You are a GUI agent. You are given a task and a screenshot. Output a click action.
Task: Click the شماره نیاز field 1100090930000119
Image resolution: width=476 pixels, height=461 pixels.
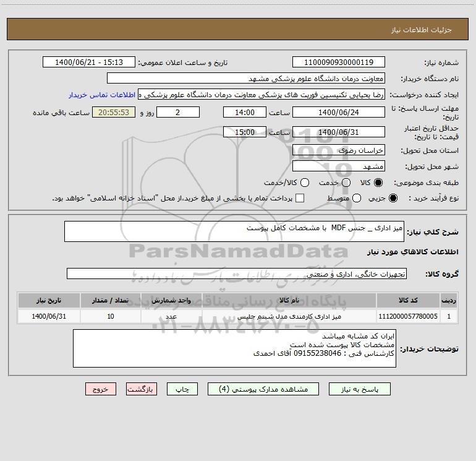pyautogui.click(x=339, y=62)
